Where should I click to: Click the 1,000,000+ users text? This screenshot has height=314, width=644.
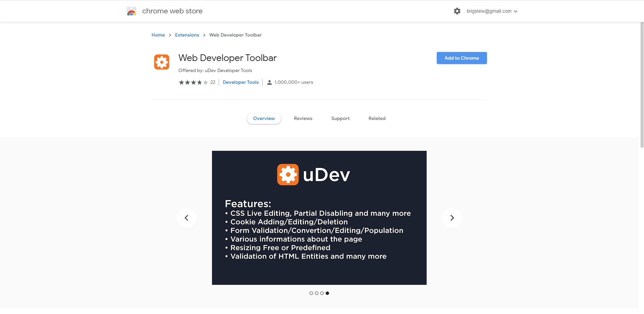[294, 82]
